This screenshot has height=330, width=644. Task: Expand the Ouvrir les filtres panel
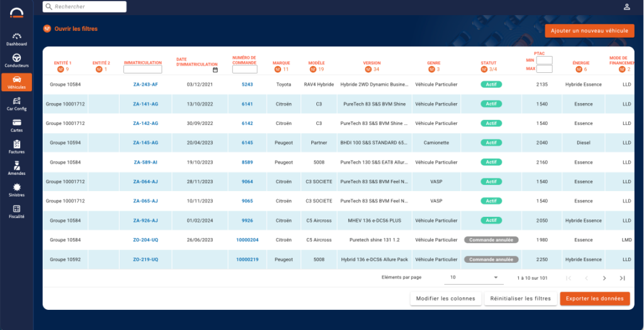[70, 29]
